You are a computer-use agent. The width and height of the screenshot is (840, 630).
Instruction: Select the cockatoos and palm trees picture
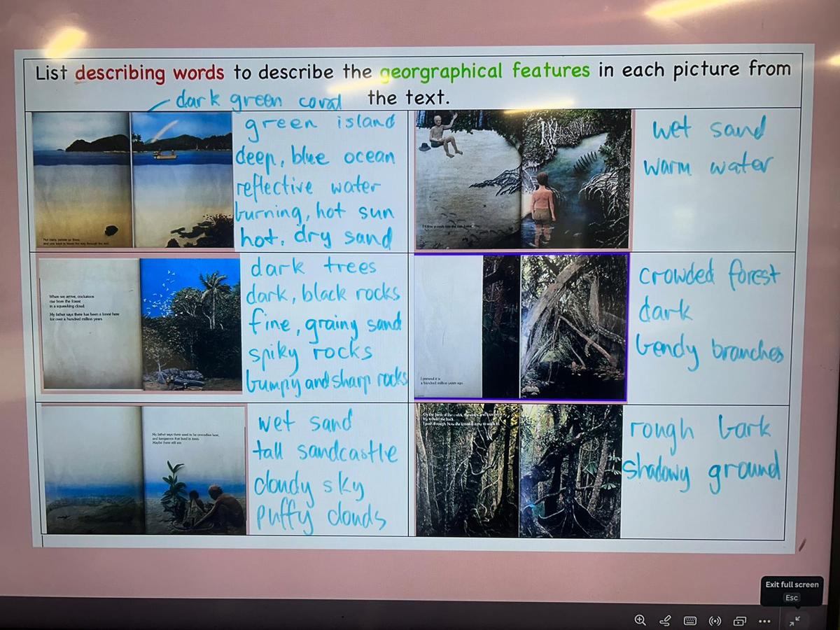[141, 323]
